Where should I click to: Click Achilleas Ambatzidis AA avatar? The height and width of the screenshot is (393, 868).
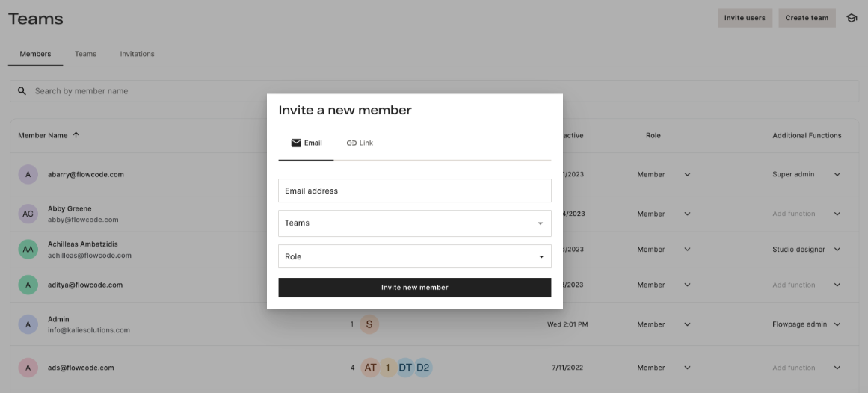(28, 250)
